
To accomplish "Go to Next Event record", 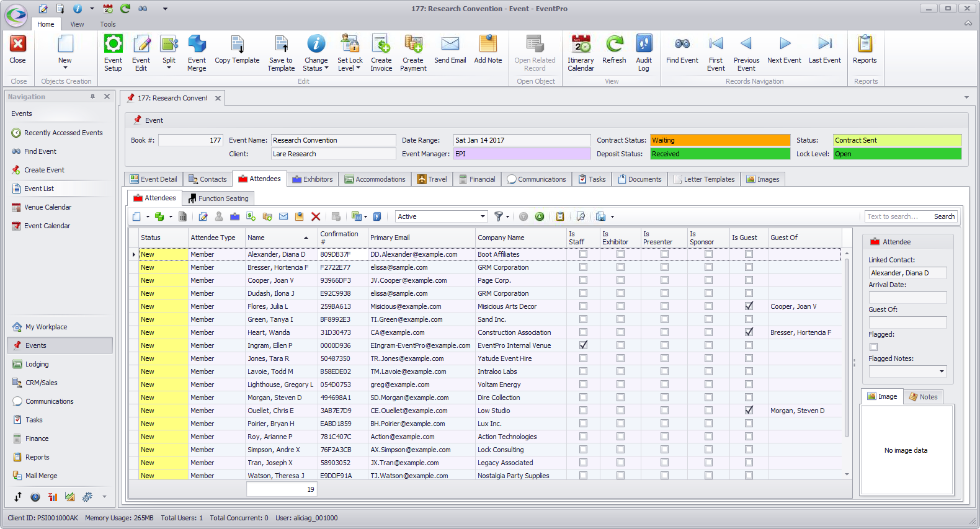I will pos(785,50).
